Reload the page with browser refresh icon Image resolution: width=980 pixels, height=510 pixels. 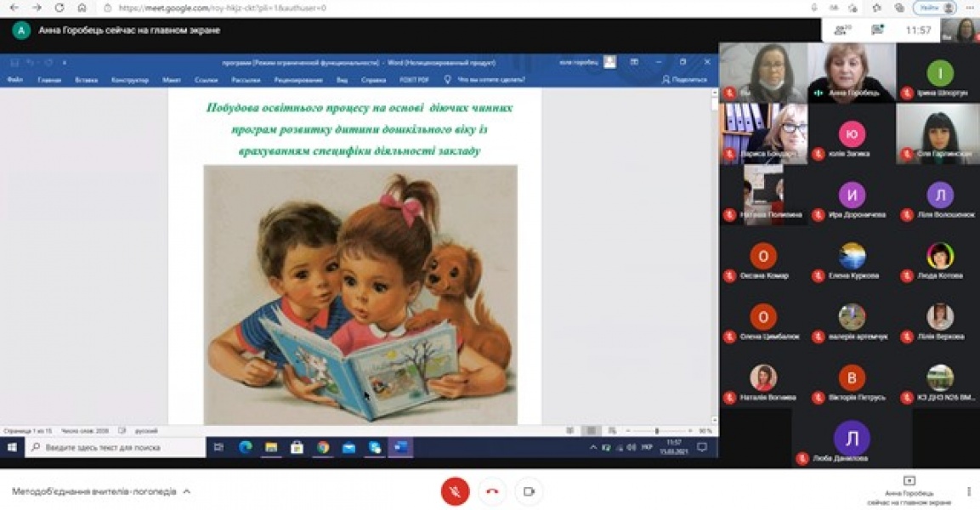tap(59, 8)
